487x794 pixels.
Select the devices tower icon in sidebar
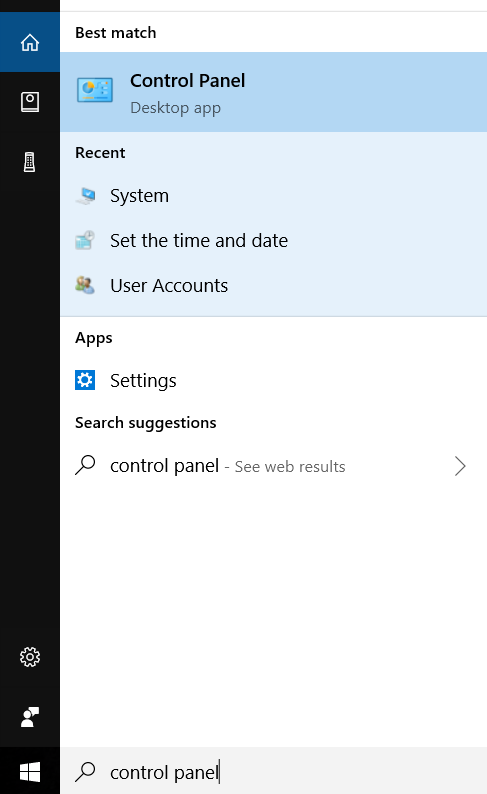click(x=30, y=162)
